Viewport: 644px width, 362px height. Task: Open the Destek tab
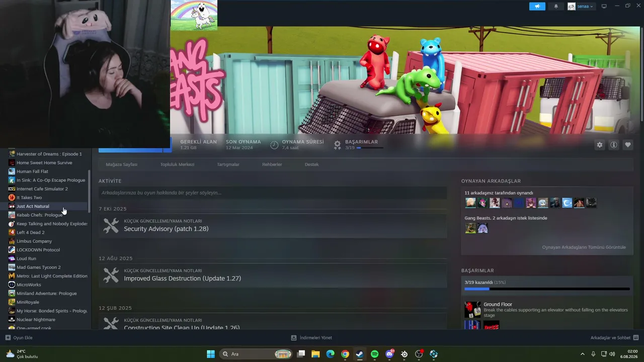pyautogui.click(x=312, y=164)
